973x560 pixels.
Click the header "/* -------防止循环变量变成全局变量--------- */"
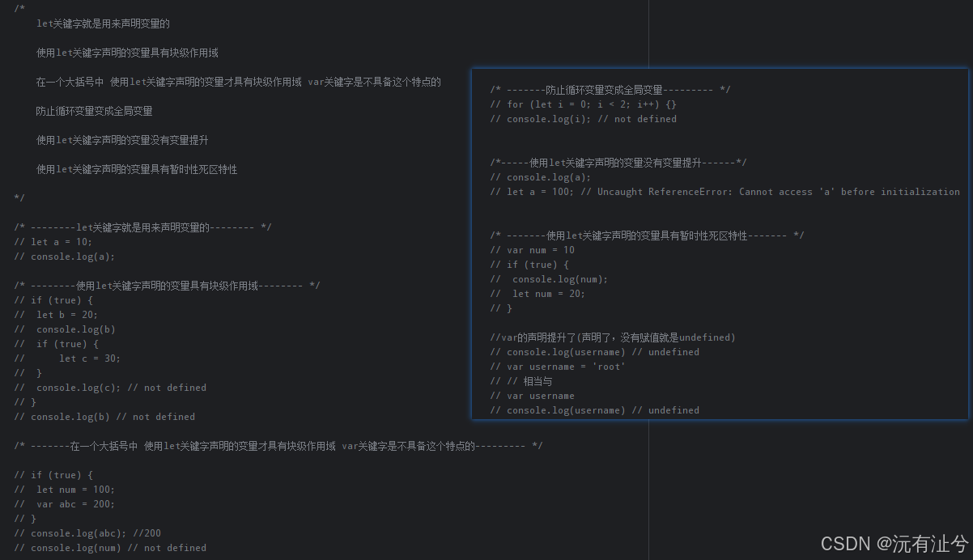[x=610, y=90]
